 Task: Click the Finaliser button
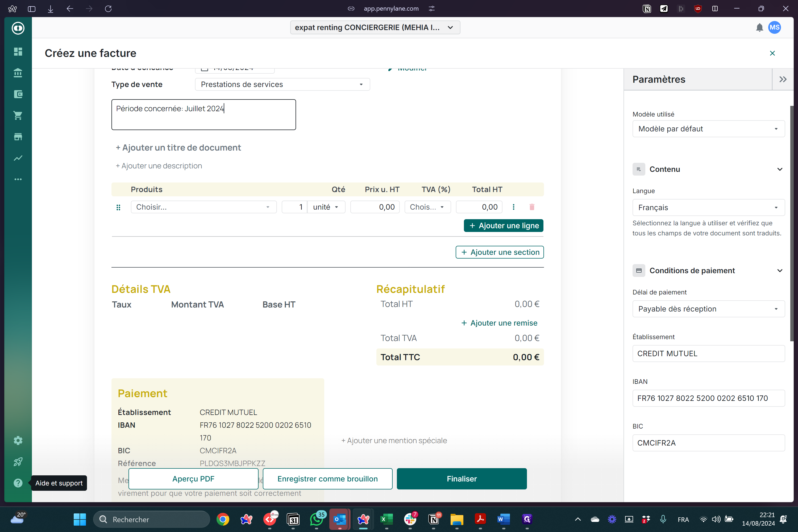462,479
